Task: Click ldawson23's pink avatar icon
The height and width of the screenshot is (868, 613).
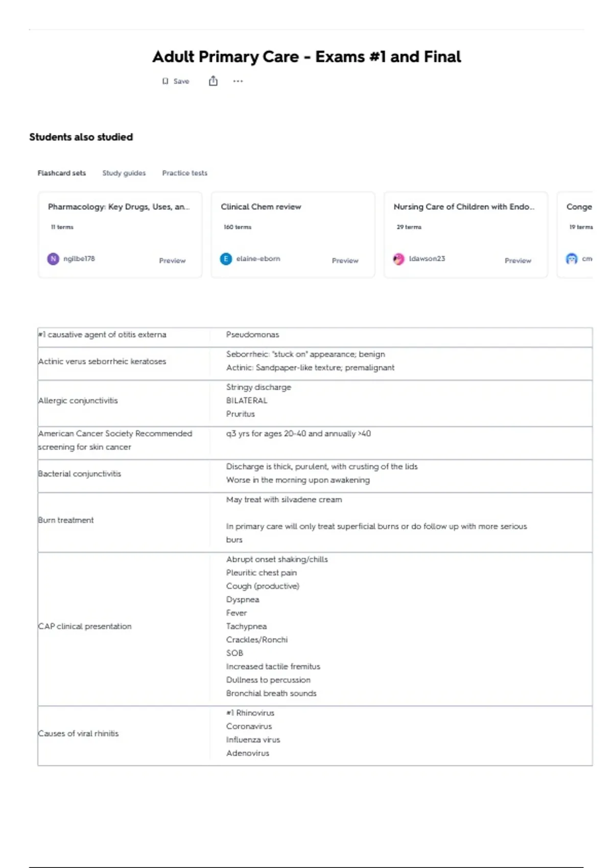Action: [398, 259]
